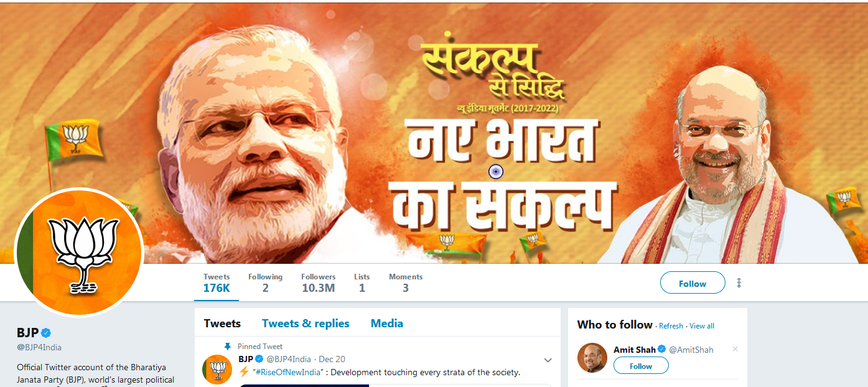
Task: Click the header banner image
Action: tap(434, 133)
